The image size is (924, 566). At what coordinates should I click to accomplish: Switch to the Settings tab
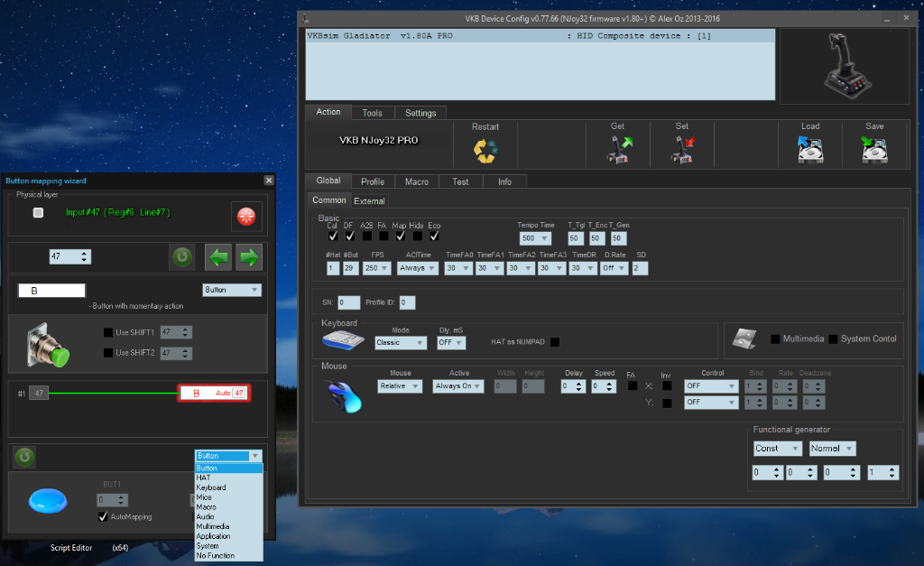[x=420, y=113]
